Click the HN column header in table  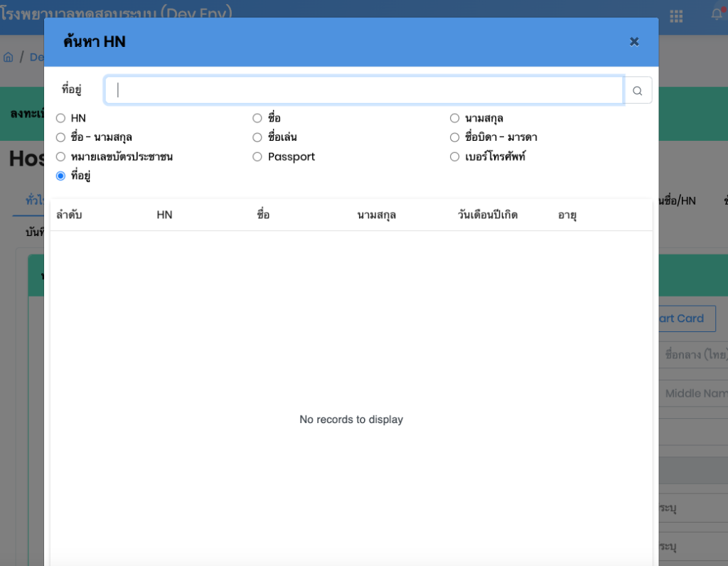(164, 215)
